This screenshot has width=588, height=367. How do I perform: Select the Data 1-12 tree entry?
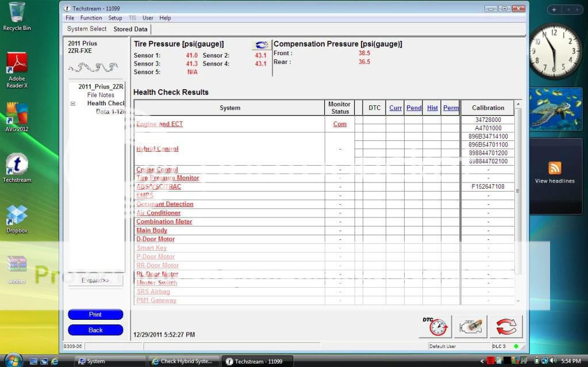coord(110,112)
